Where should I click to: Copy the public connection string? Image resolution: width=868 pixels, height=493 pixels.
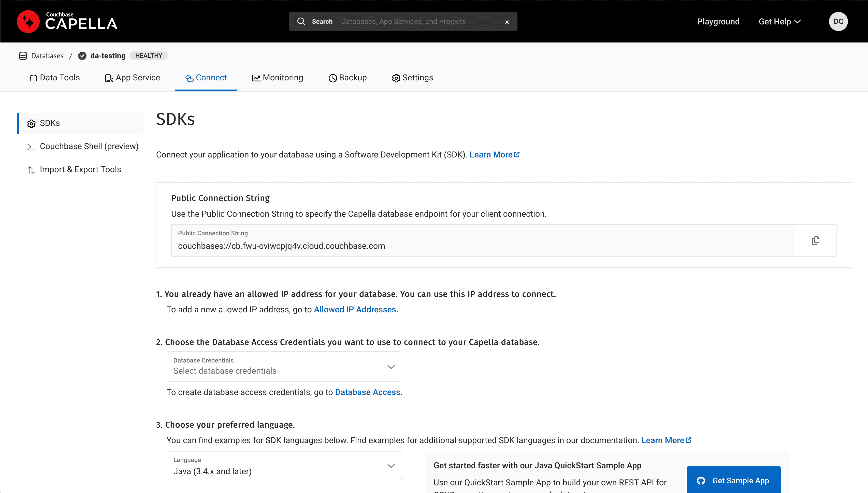tap(815, 240)
